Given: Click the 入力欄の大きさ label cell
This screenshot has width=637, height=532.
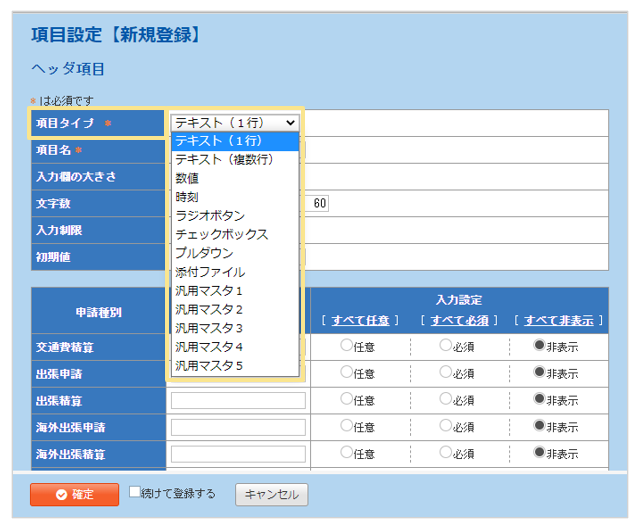Looking at the screenshot, I should [98, 177].
